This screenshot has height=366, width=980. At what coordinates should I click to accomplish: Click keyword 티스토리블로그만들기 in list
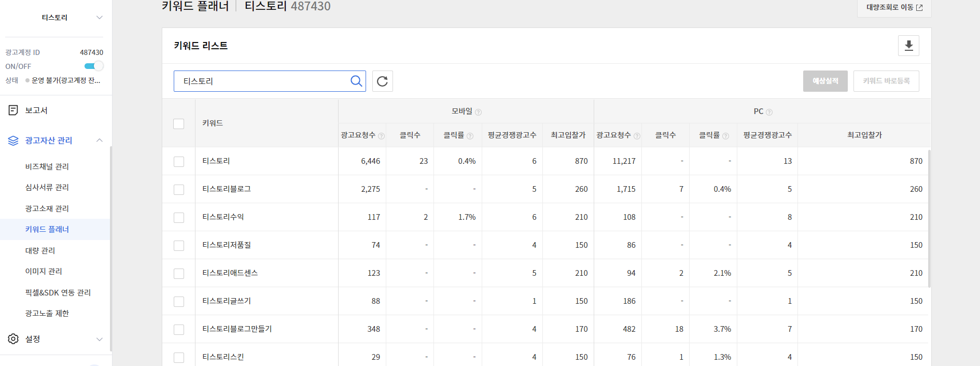point(237,329)
